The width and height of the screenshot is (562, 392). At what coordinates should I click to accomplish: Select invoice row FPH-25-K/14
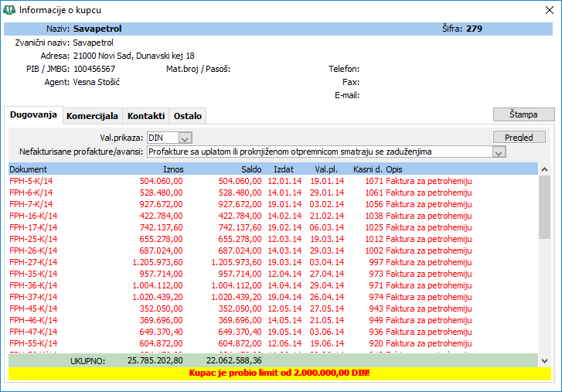pos(273,239)
